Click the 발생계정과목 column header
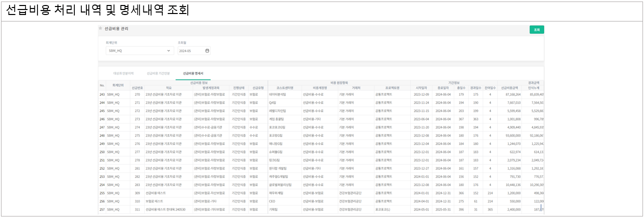This screenshot has height=218, width=644. pos(211,88)
